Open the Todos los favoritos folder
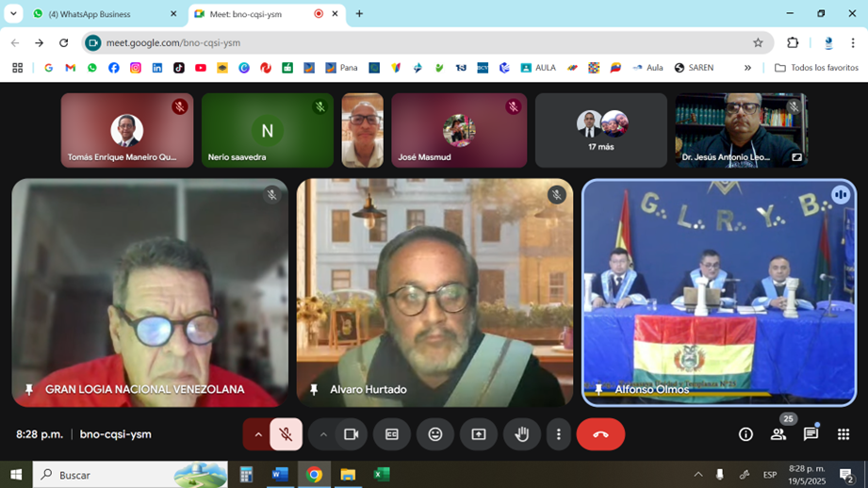Viewport: 868px width, 488px height. [816, 68]
